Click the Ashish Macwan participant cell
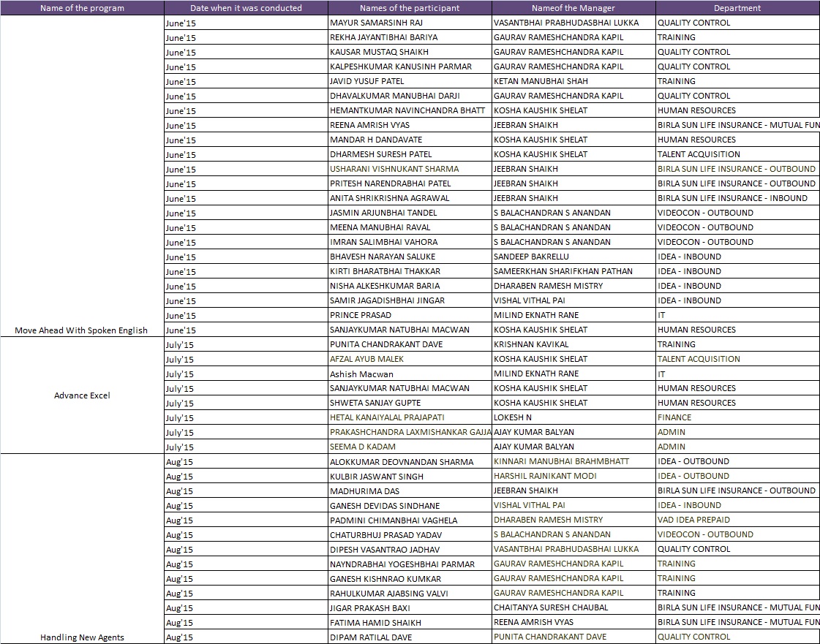820x644 pixels. tap(410, 374)
